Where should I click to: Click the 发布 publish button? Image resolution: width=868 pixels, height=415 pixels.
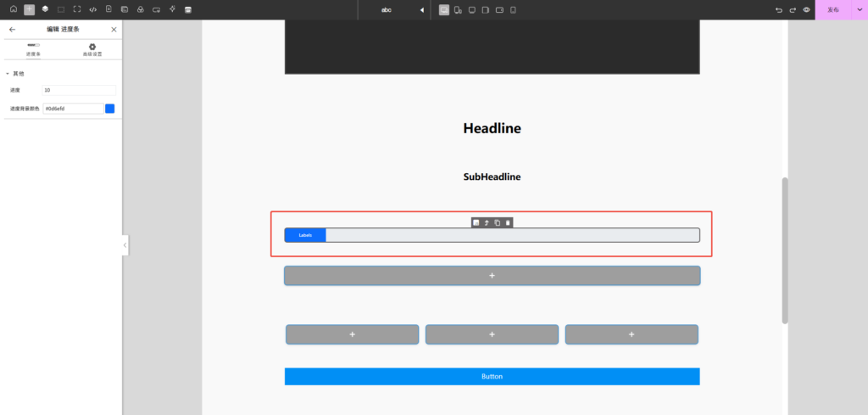tap(833, 10)
